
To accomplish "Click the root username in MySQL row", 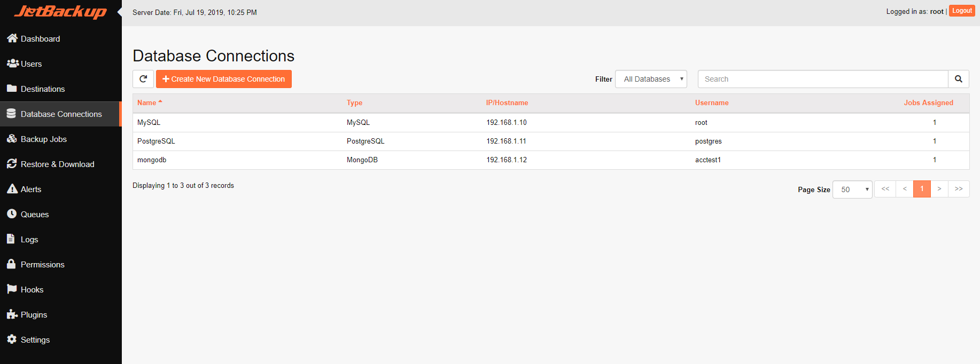I will pyautogui.click(x=701, y=122).
